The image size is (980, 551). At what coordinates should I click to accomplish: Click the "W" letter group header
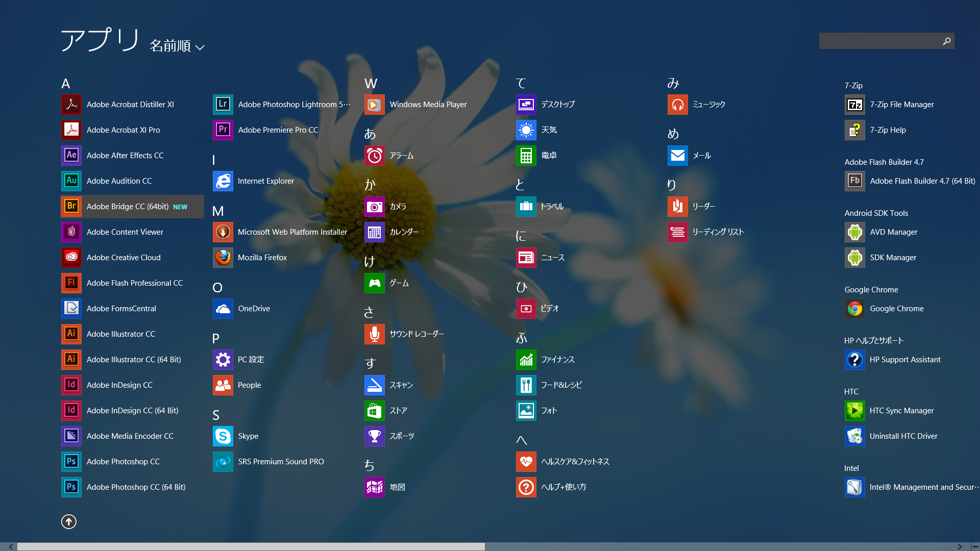pyautogui.click(x=371, y=84)
